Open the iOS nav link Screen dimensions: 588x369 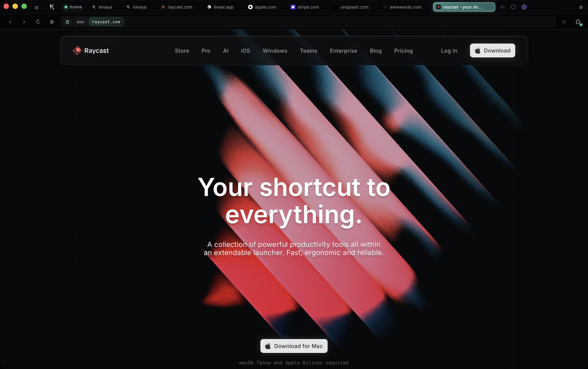[245, 51]
